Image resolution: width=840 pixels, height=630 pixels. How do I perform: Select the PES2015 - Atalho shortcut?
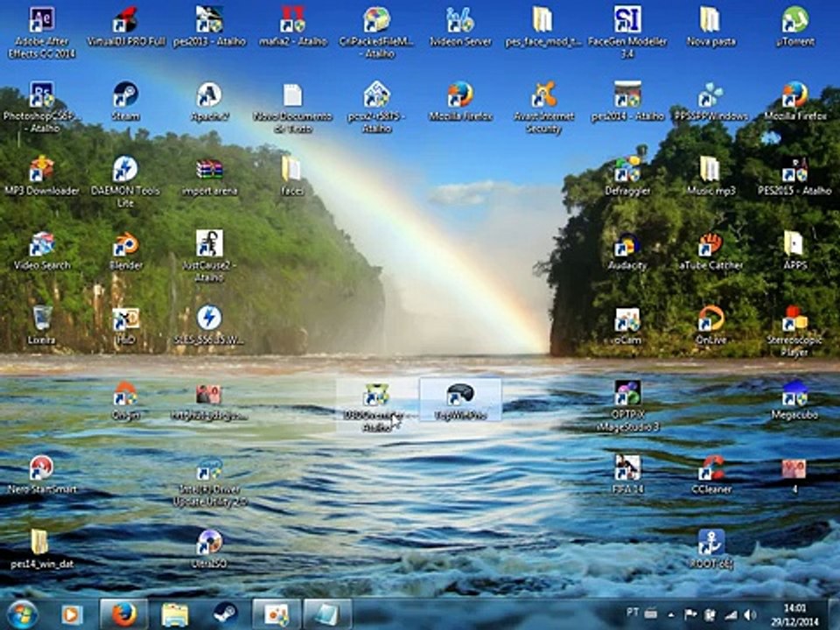tap(794, 176)
